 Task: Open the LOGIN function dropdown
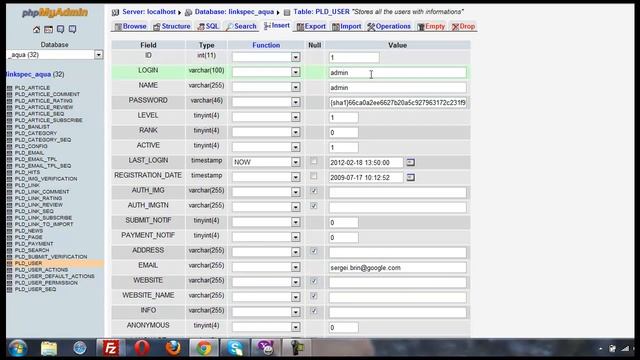(266, 72)
